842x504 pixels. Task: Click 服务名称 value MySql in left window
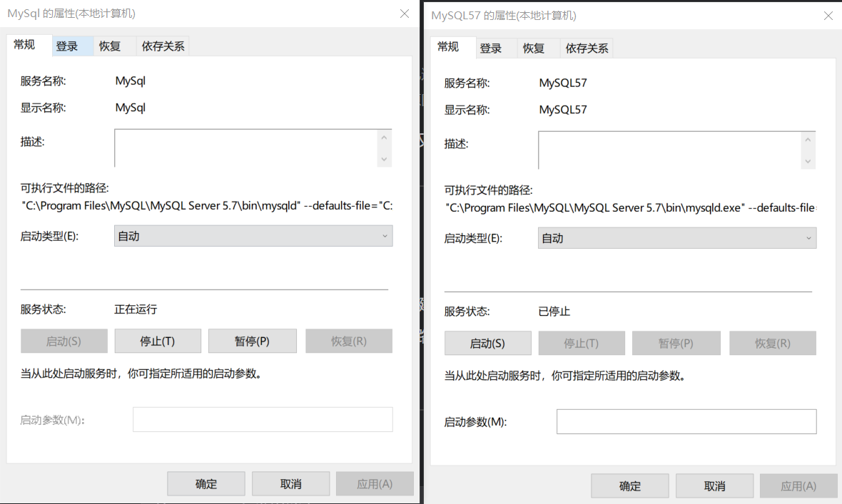[131, 81]
